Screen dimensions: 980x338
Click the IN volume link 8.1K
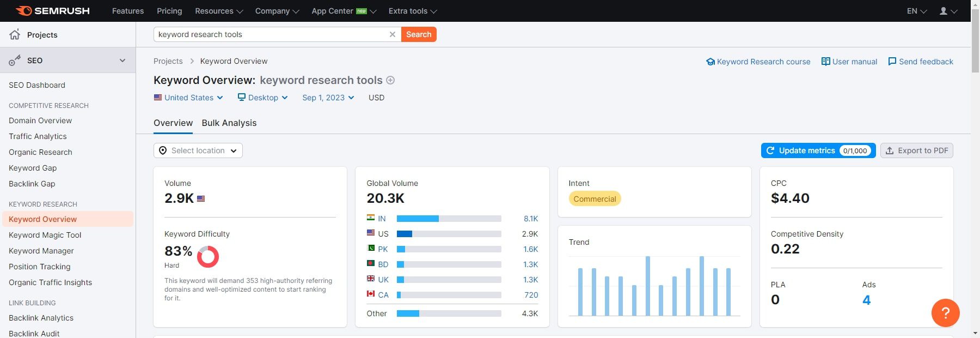531,219
